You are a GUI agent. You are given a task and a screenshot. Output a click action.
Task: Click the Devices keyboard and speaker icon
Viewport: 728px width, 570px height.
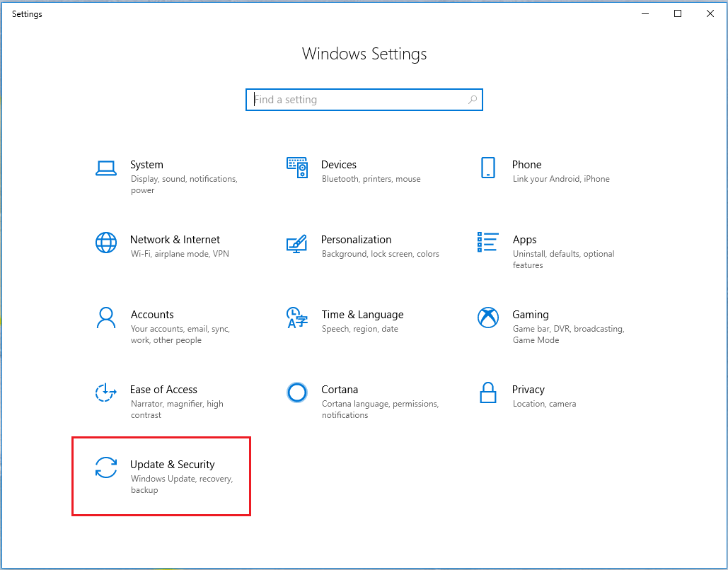(297, 168)
